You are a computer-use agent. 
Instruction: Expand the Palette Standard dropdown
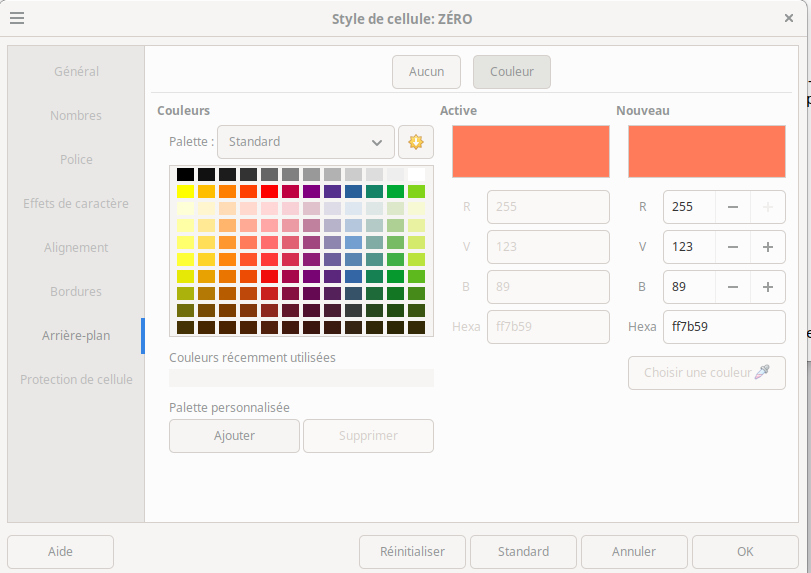[305, 142]
